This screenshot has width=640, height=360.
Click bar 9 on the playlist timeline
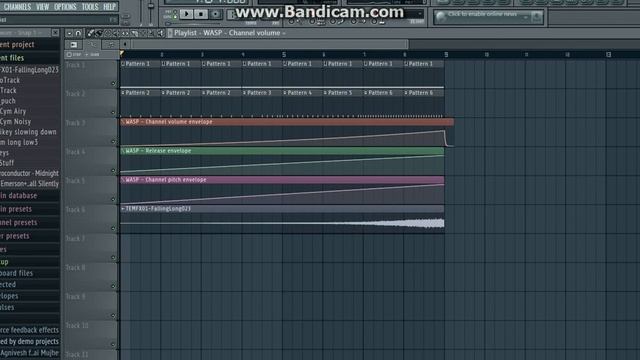(x=446, y=54)
